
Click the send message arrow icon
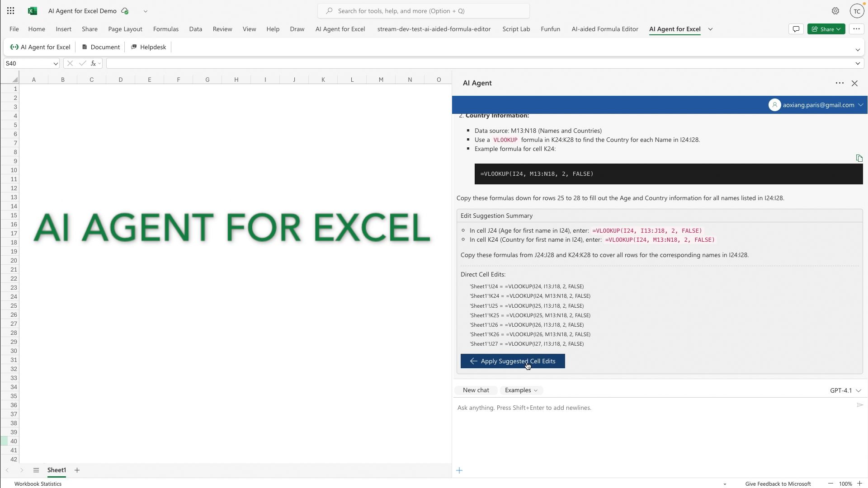coord(860,405)
